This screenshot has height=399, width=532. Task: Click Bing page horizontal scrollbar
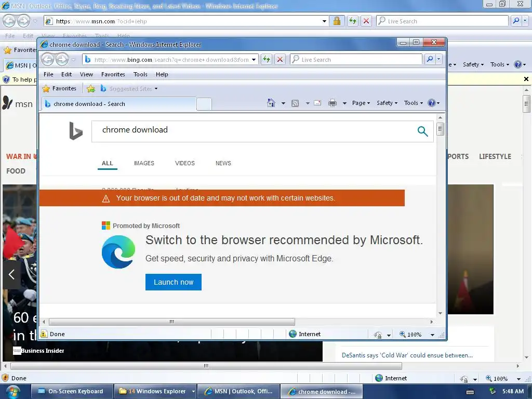point(171,322)
